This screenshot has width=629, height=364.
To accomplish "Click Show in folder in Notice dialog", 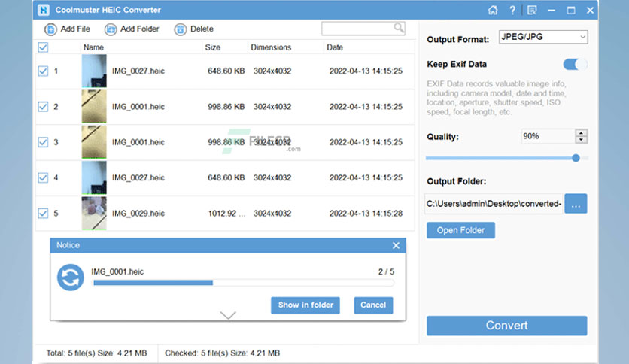I will coord(305,305).
